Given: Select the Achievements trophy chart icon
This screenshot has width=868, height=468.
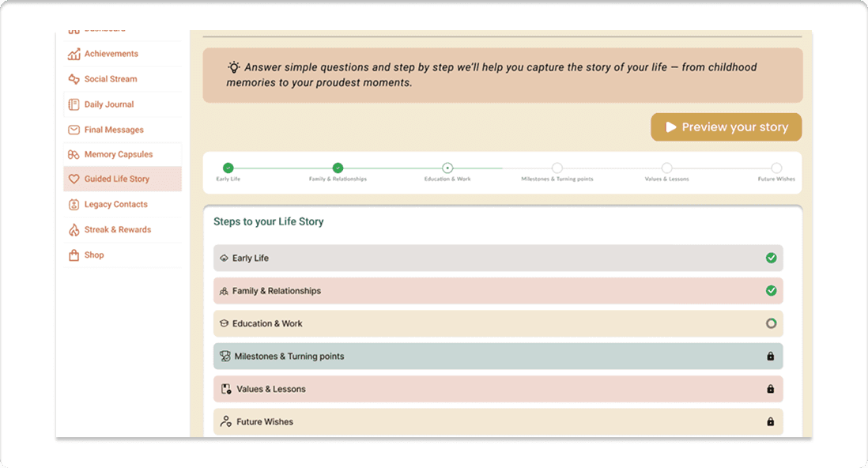Looking at the screenshot, I should coord(72,53).
